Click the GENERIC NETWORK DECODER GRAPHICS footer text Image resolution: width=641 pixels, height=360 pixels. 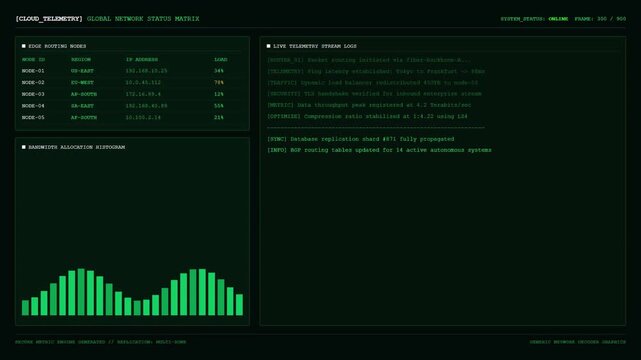point(578,342)
